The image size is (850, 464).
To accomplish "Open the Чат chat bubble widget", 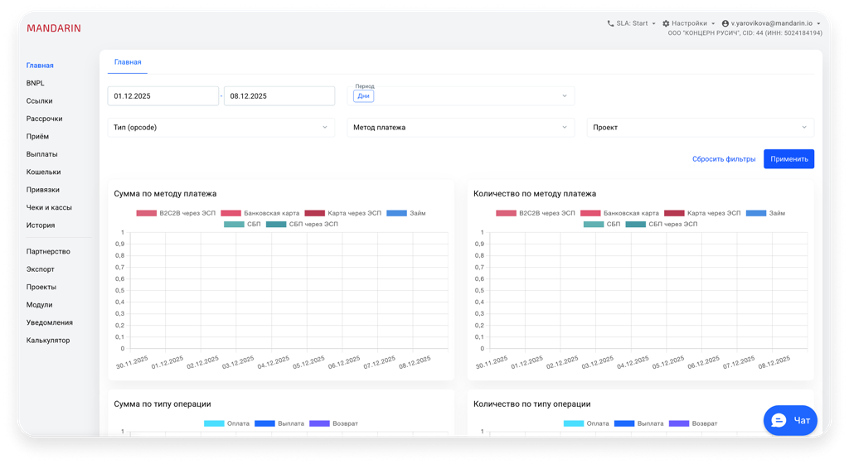I will tap(790, 420).
